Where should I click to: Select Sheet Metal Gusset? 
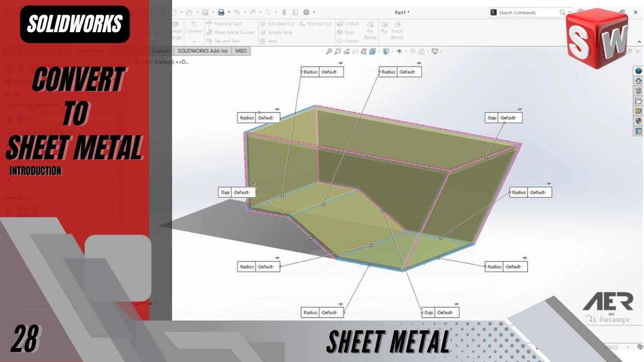point(229,32)
